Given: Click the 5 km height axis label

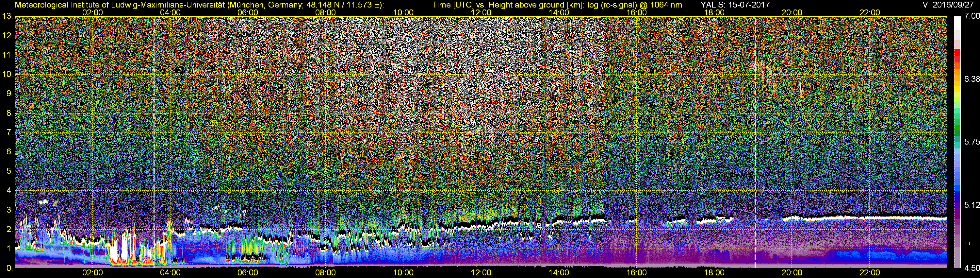Looking at the screenshot, I should (x=9, y=171).
